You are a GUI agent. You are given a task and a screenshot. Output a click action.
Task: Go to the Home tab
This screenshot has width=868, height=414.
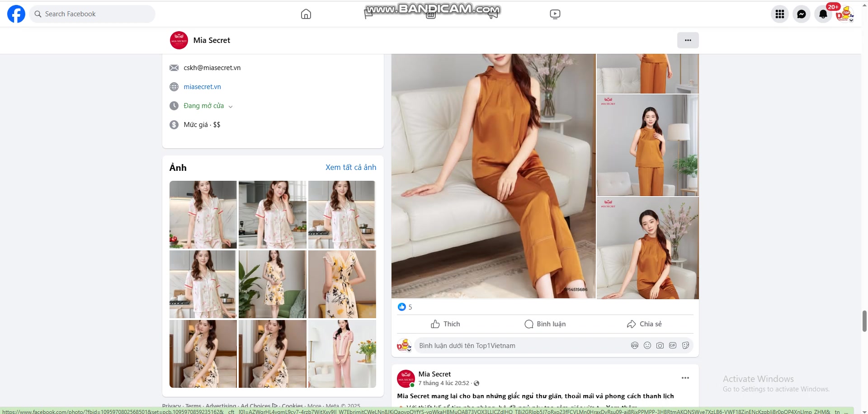(306, 14)
